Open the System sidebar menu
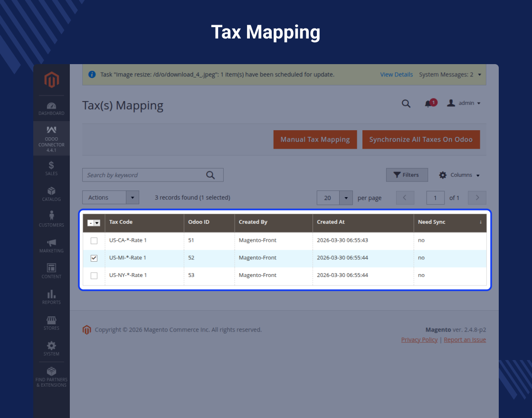 [x=52, y=349]
